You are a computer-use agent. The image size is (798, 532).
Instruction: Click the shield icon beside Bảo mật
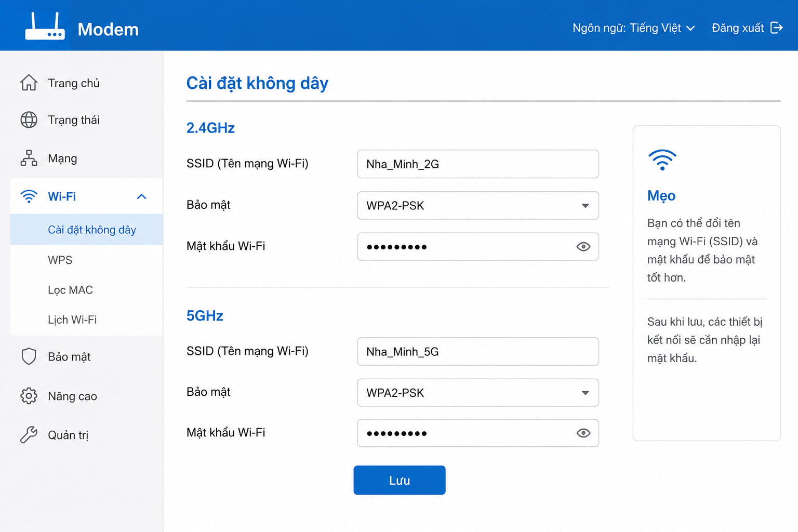(29, 356)
